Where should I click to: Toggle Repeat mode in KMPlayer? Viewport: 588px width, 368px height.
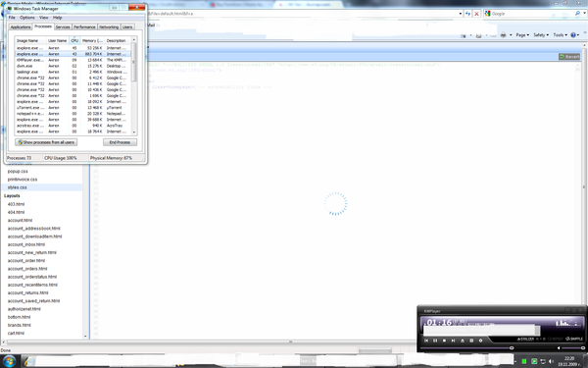pos(556,339)
